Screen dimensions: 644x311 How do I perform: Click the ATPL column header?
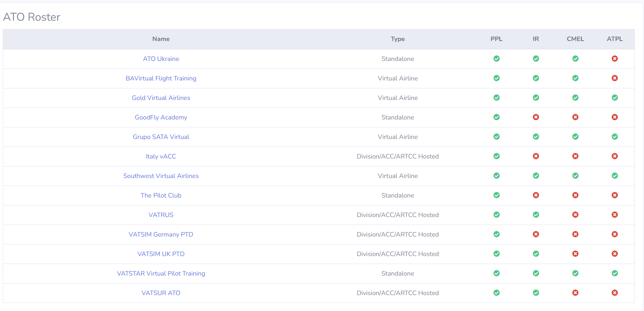tap(615, 39)
